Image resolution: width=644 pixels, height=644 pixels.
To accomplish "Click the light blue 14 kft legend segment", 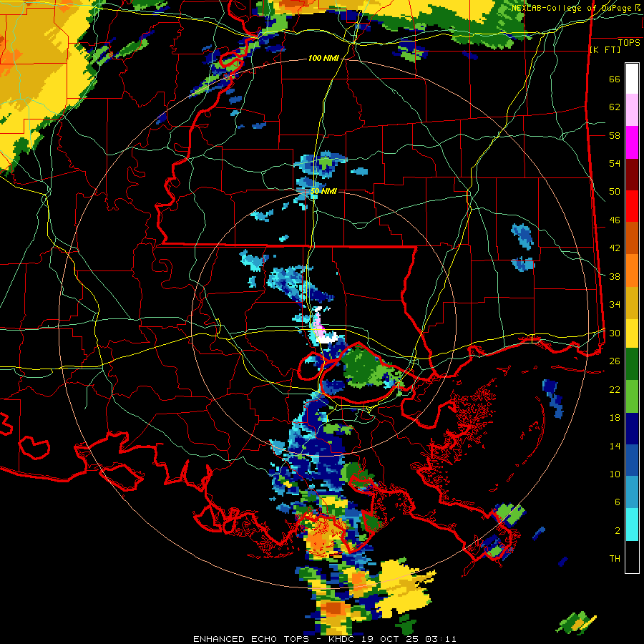I will click(x=632, y=492).
